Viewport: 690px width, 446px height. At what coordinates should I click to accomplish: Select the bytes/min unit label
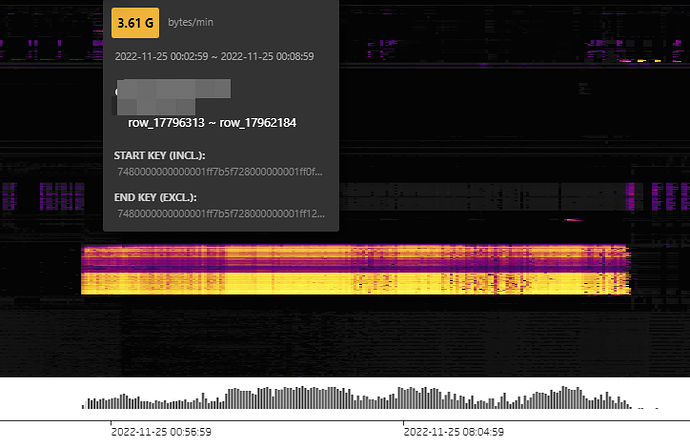[191, 22]
